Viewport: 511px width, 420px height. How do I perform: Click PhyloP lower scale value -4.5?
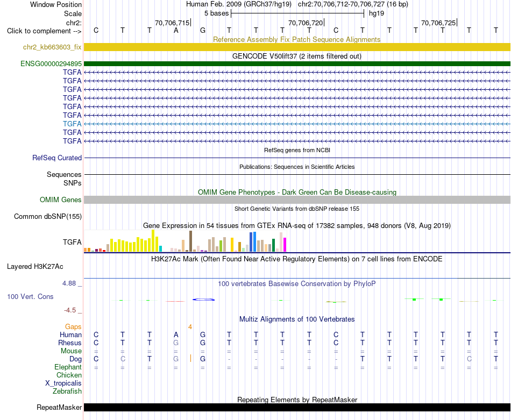70,310
